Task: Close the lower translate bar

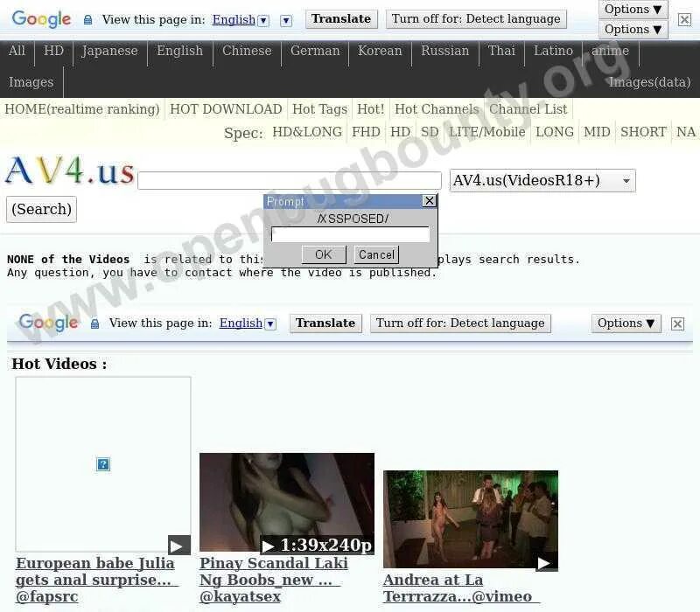Action: click(677, 323)
